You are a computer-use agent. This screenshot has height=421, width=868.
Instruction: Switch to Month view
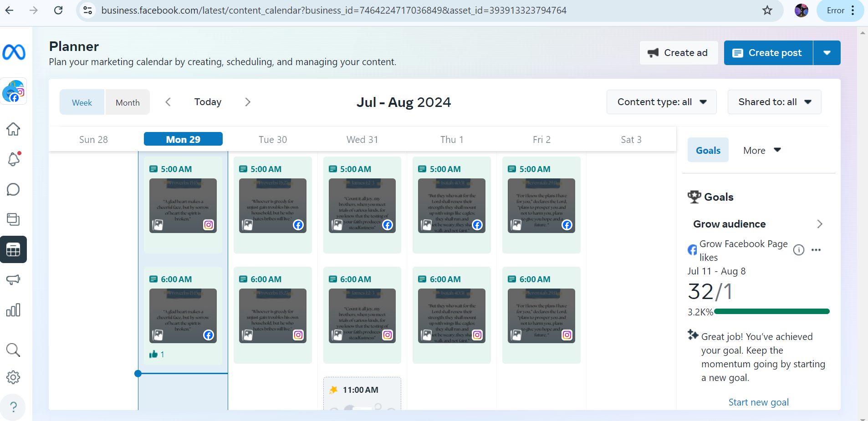[x=128, y=102]
